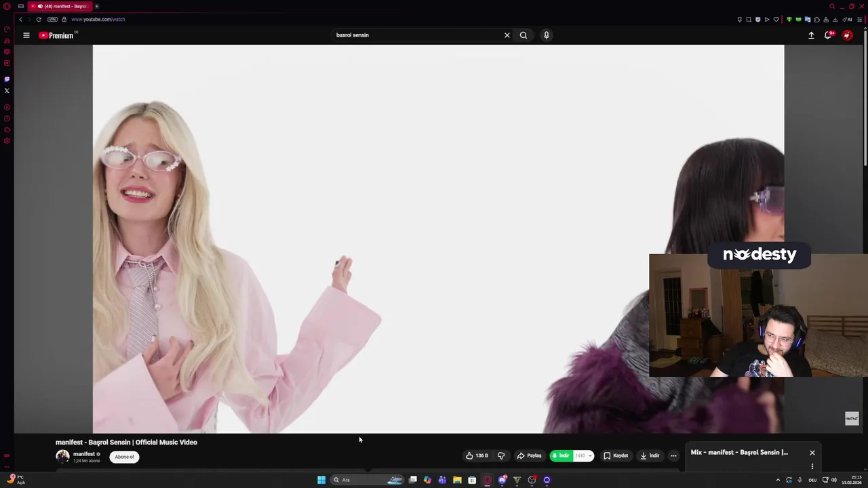Viewport: 868px width, 488px height.
Task: Reload the YouTube page
Action: tap(39, 19)
